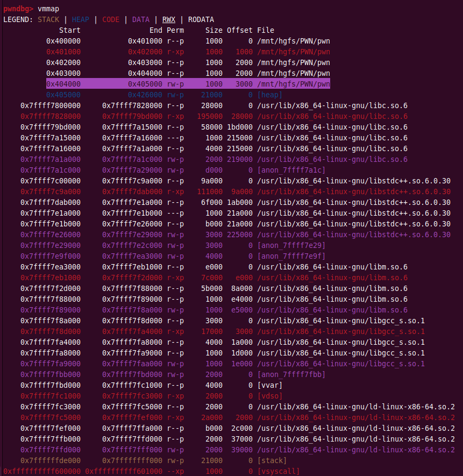The width and height of the screenshot is (463, 476).
Task: Click the STACK legend label
Action: [48, 20]
